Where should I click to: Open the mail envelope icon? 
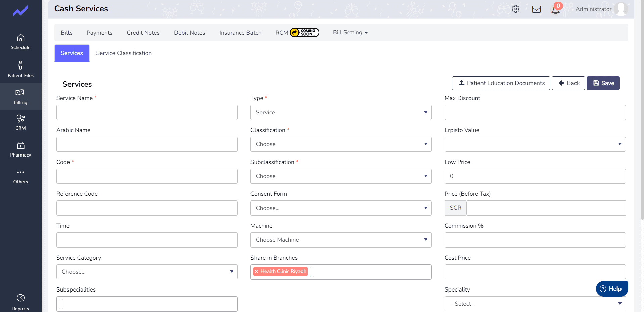click(536, 9)
